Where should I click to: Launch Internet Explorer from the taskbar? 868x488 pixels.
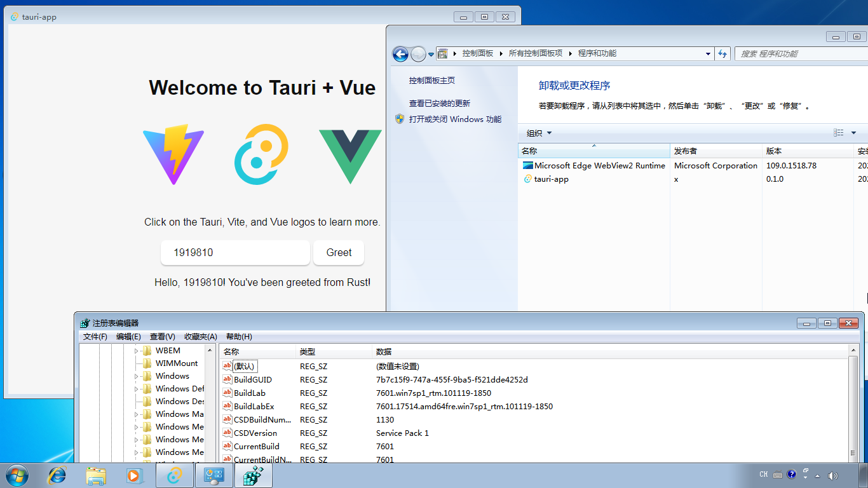point(57,475)
